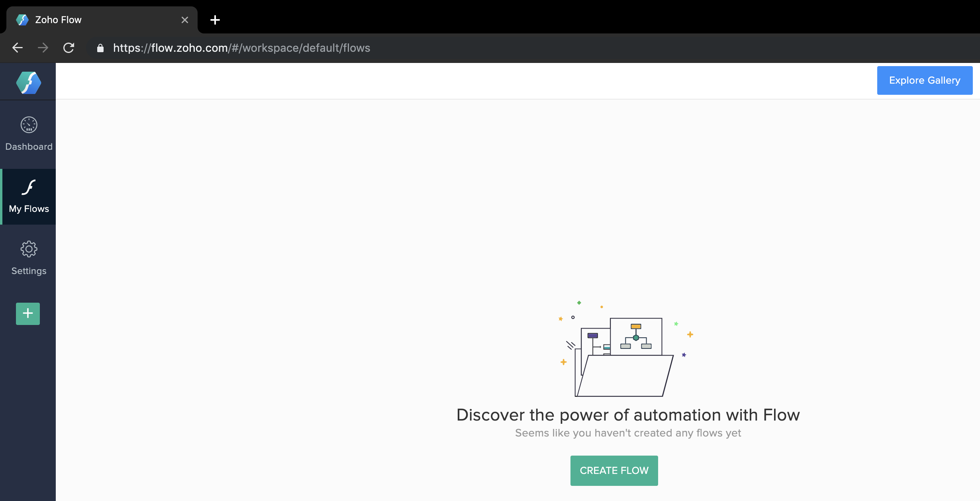
Task: Toggle the Settings navigation item
Action: click(28, 258)
